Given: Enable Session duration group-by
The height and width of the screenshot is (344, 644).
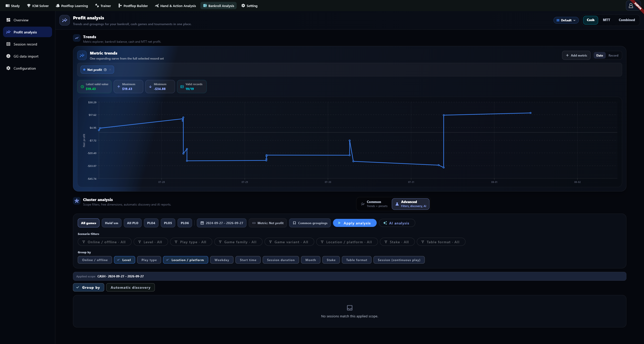Looking at the screenshot, I should (x=281, y=260).
